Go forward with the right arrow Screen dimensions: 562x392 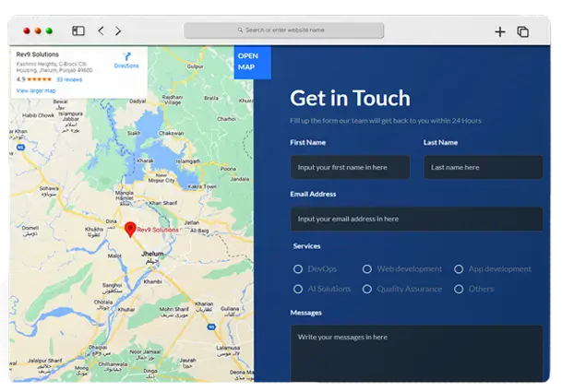[x=118, y=30]
